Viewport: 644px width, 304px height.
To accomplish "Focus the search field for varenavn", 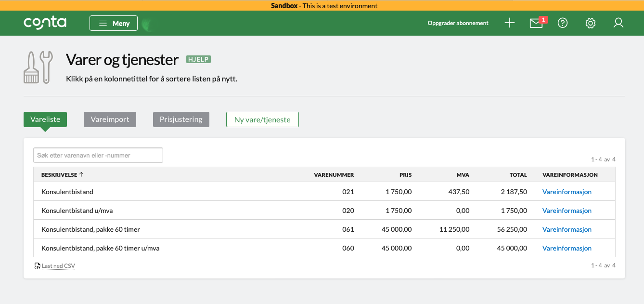I will [98, 155].
